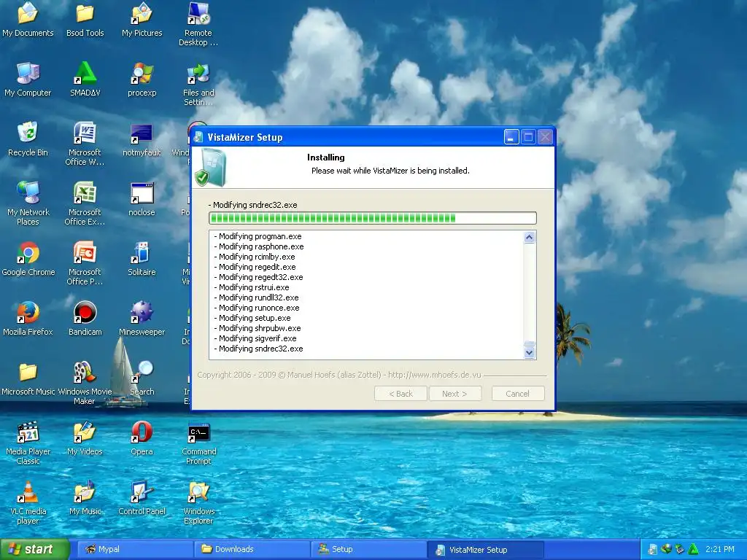Open the Windows start menu
747x560 pixels.
click(x=34, y=549)
